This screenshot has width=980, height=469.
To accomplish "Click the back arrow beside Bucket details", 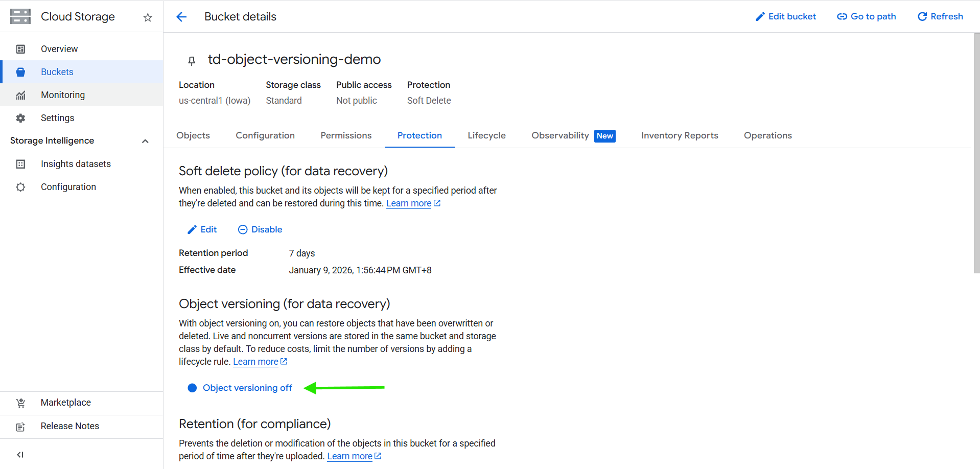I will coord(181,17).
